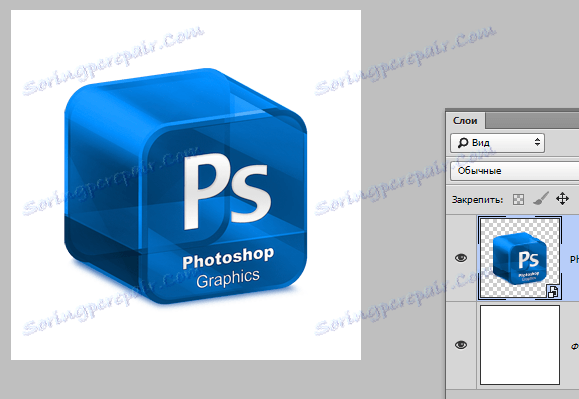Enable the lock transparent pixels icon
The width and height of the screenshot is (579, 399).
pyautogui.click(x=518, y=200)
